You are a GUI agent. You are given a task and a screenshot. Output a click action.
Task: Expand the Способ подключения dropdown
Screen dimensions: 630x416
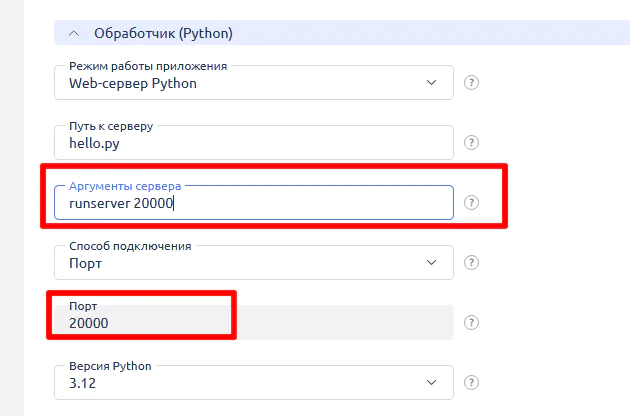point(254,262)
